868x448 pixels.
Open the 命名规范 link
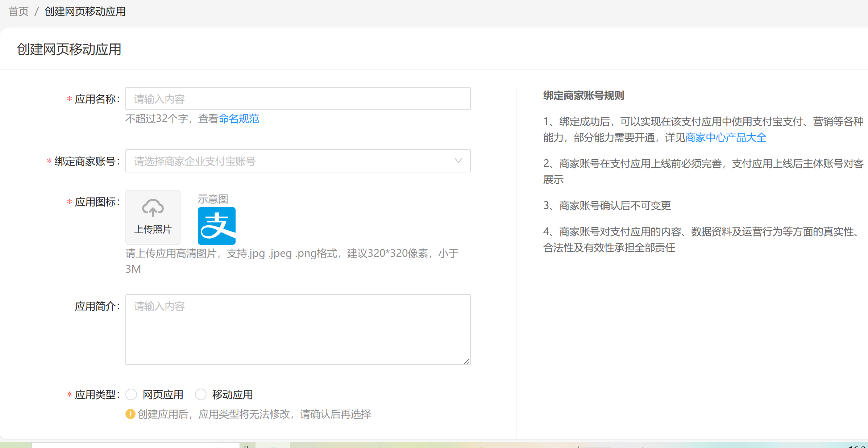[x=239, y=118]
